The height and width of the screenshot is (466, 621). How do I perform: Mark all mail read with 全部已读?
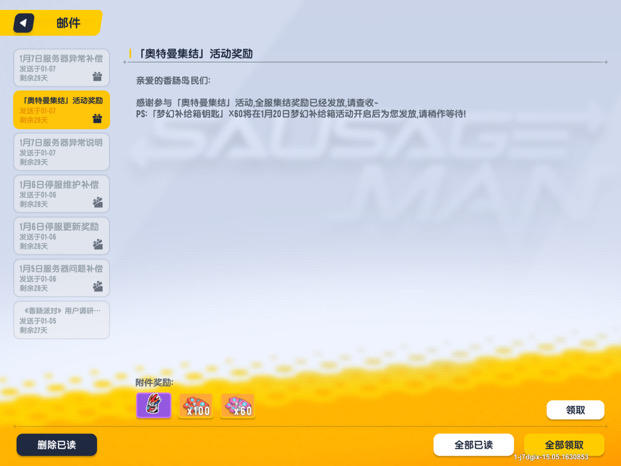click(x=474, y=445)
